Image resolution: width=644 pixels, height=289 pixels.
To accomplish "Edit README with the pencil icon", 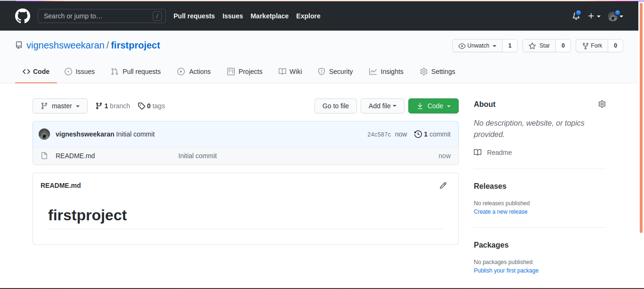I will [x=443, y=185].
